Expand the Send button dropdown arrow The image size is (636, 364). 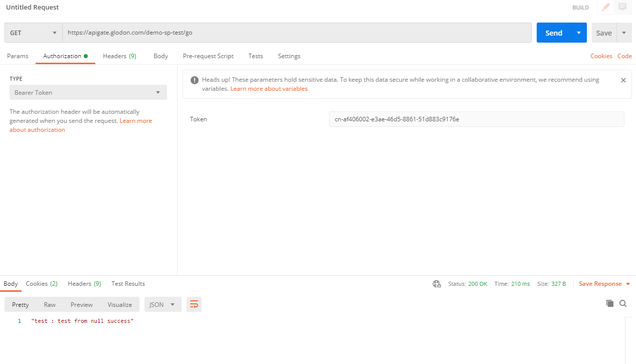coord(579,33)
